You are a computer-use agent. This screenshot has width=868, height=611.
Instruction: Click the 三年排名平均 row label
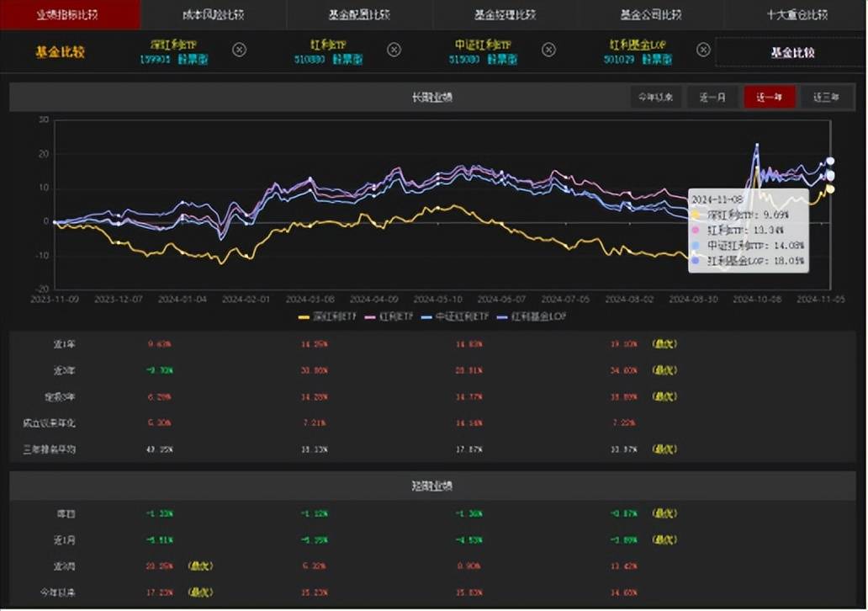coord(50,449)
